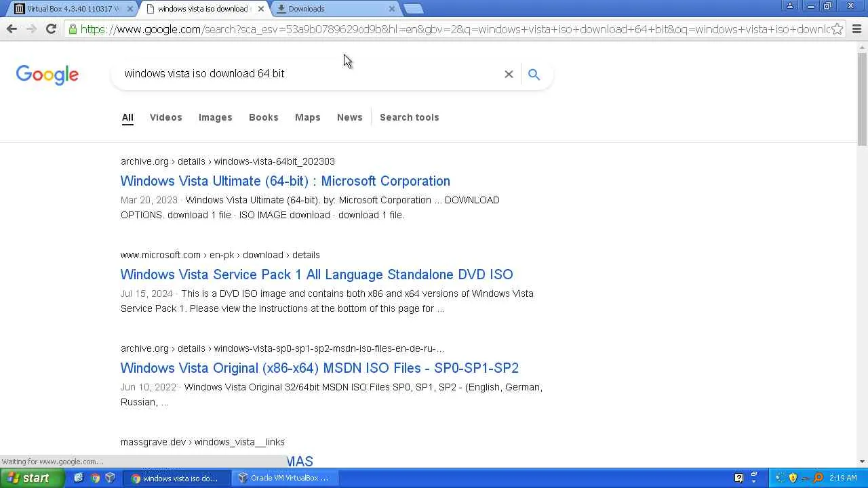Screen dimensions: 868x488
Task: Click the search query input field
Action: 309,74
